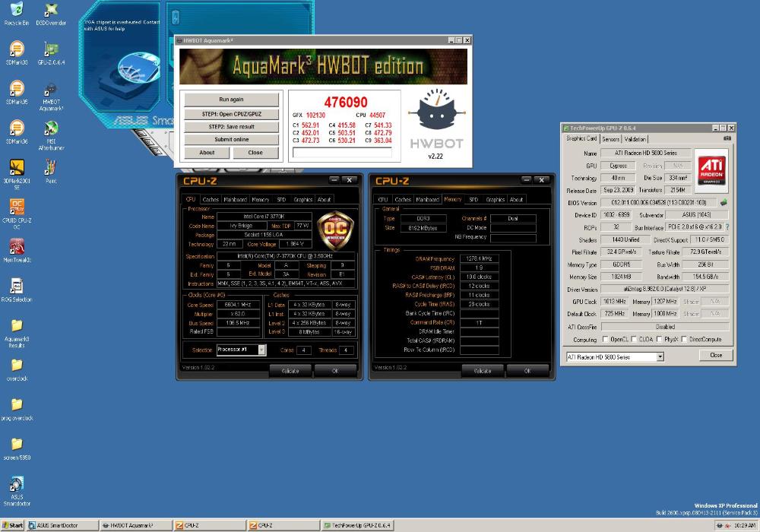Launch D3DOverrider from the desktop
Viewport: 760px width, 532px height.
pyautogui.click(x=51, y=14)
